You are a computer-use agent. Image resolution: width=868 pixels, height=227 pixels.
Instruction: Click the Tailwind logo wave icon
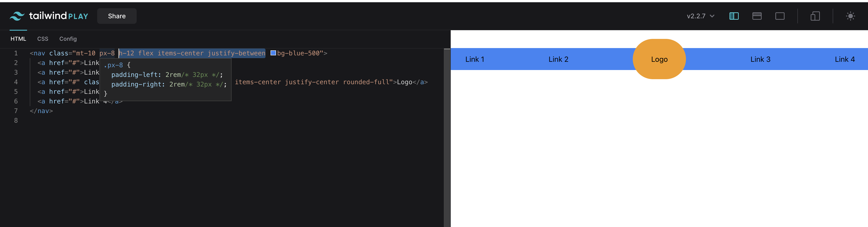point(17,16)
